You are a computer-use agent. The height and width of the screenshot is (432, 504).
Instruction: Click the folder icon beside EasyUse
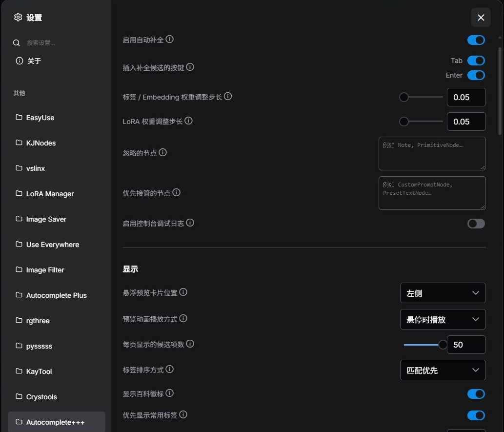(x=19, y=117)
